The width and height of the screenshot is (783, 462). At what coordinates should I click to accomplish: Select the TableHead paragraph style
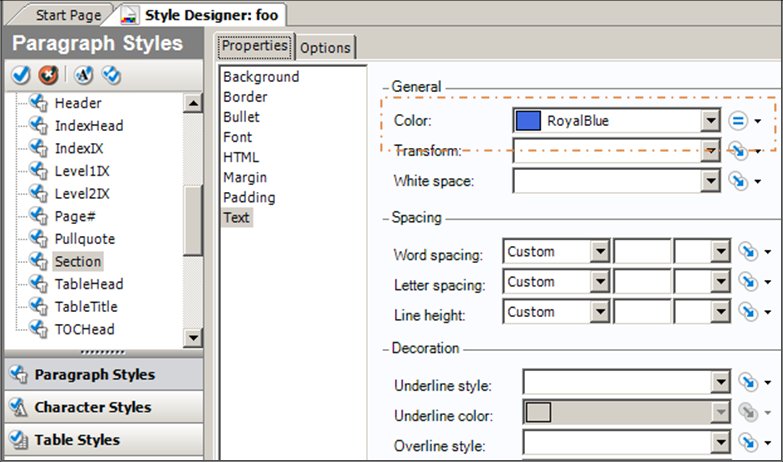[x=88, y=284]
